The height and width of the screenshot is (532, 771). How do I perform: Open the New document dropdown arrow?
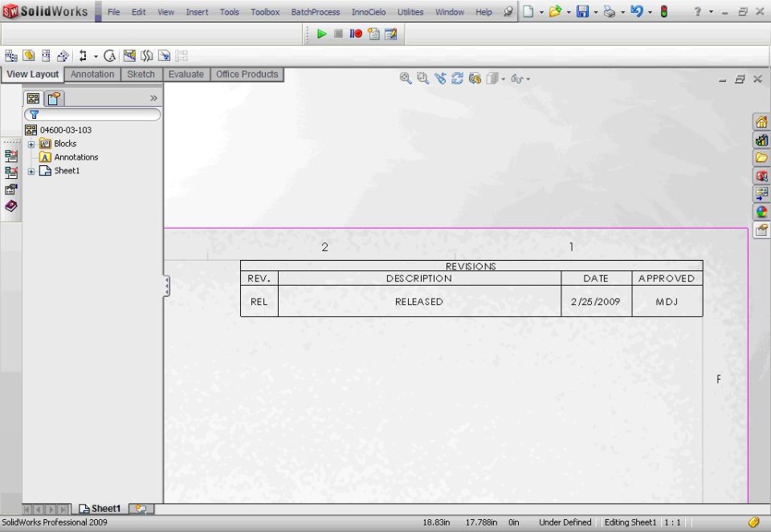click(x=541, y=12)
